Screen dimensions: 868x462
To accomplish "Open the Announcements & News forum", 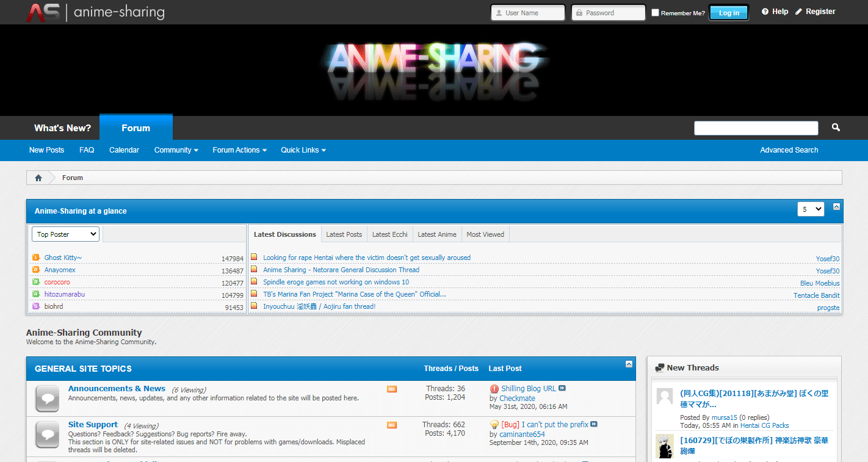I will point(117,389).
